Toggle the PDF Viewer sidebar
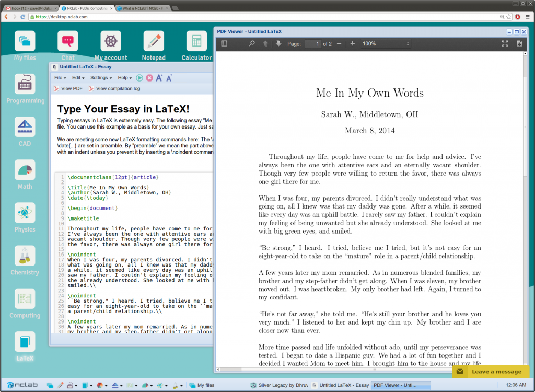535x392 pixels. coord(224,44)
